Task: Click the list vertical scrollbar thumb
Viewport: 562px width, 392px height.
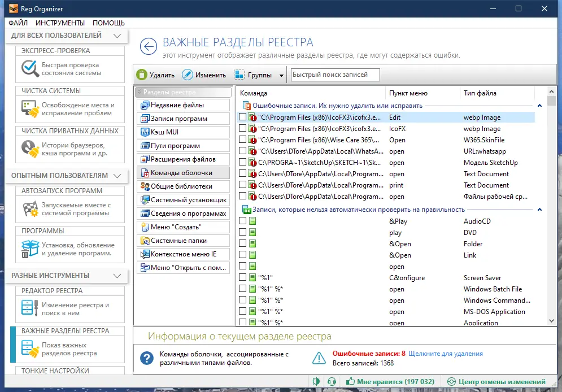Action: click(552, 100)
